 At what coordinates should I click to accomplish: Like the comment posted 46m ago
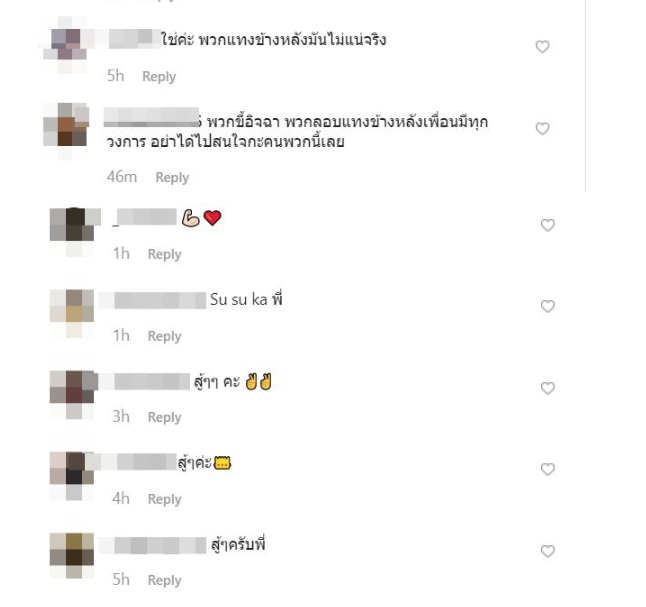542,129
